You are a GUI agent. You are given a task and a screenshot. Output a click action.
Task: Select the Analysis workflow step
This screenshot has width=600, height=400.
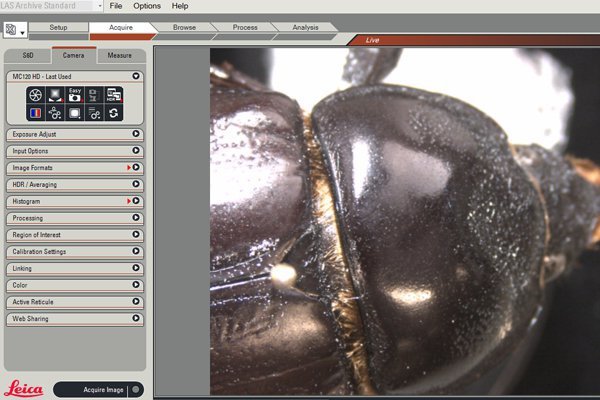(x=305, y=28)
